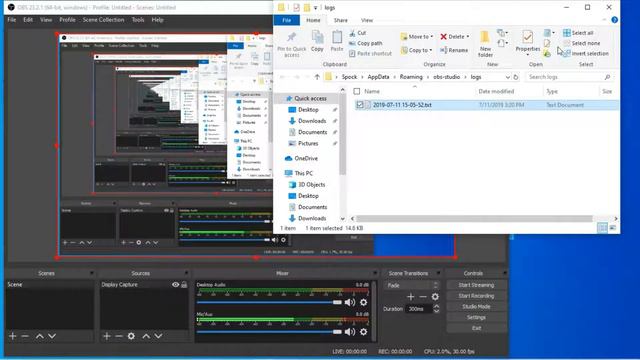640x360 pixels.
Task: Open OBS Scene Collection menu
Action: [103, 20]
